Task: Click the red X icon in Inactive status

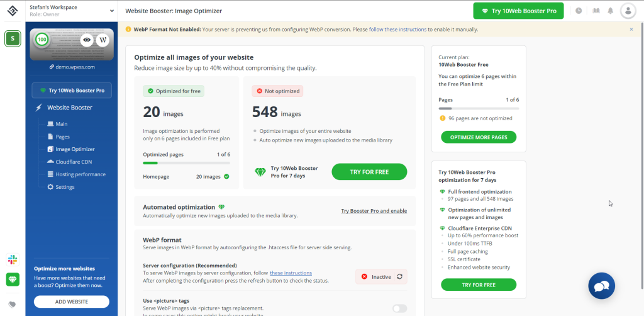Action: pos(364,276)
